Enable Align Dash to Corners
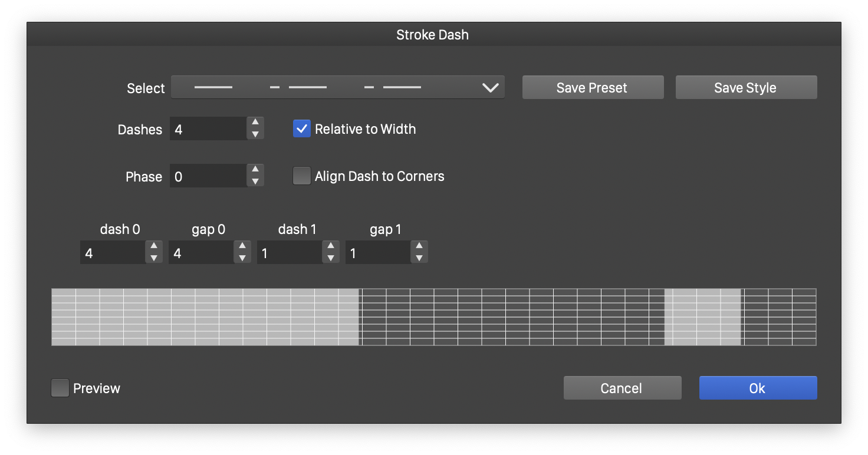The image size is (868, 455). coord(302,176)
